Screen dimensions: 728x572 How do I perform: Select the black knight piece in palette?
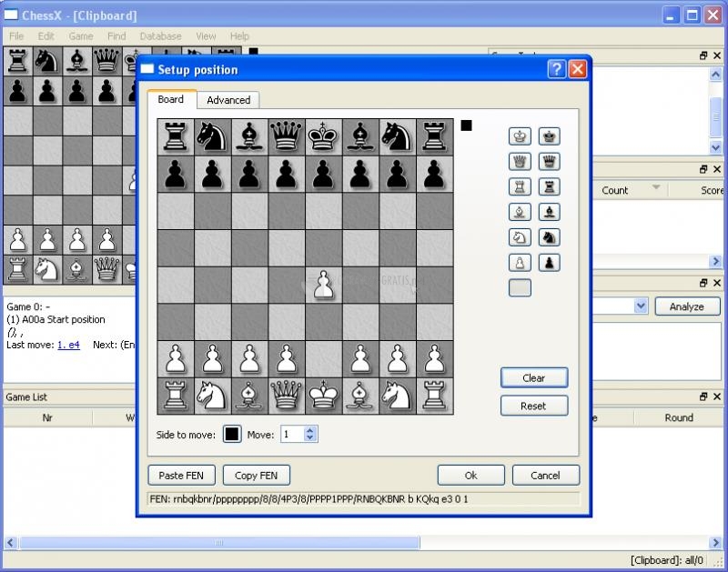tap(550, 237)
